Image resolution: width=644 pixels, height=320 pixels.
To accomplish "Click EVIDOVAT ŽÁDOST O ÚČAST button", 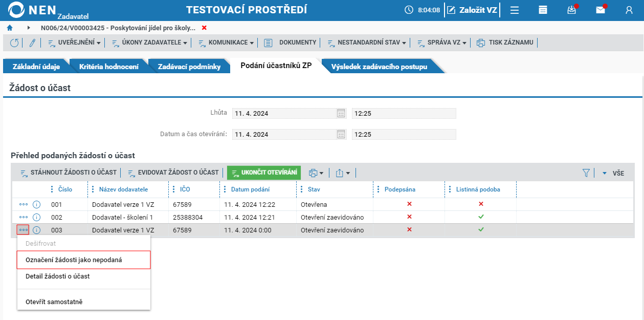I will pyautogui.click(x=173, y=173).
